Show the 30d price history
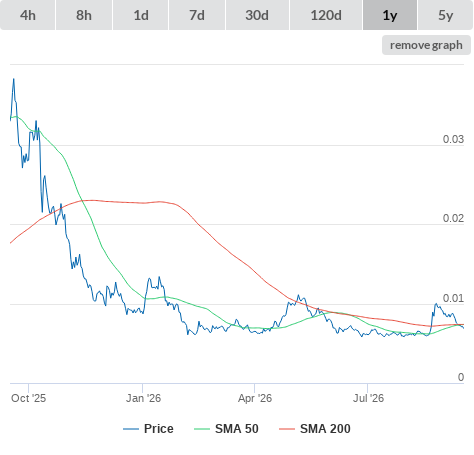Image resolution: width=474 pixels, height=455 pixels. pos(257,15)
